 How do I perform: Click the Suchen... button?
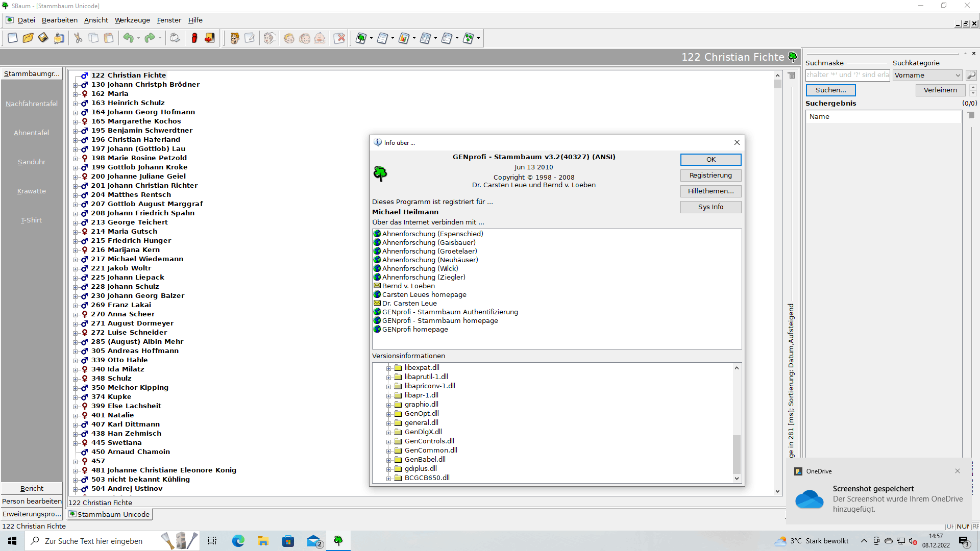(x=830, y=90)
